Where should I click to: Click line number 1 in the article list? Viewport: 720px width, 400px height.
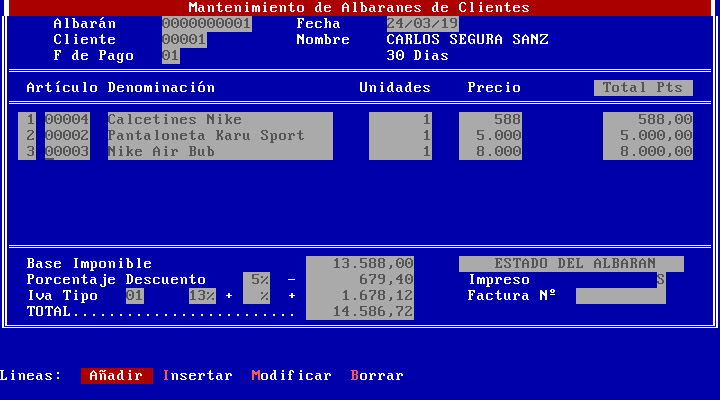(27, 119)
